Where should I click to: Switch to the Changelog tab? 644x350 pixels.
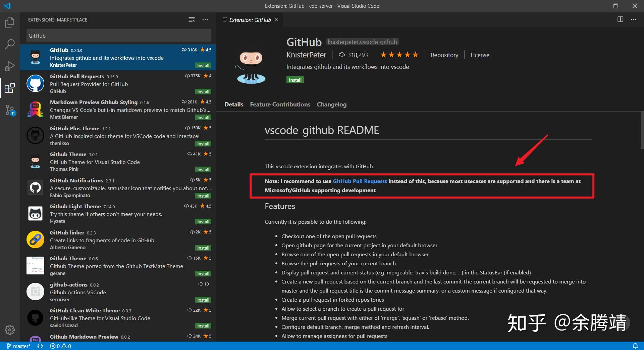point(331,104)
